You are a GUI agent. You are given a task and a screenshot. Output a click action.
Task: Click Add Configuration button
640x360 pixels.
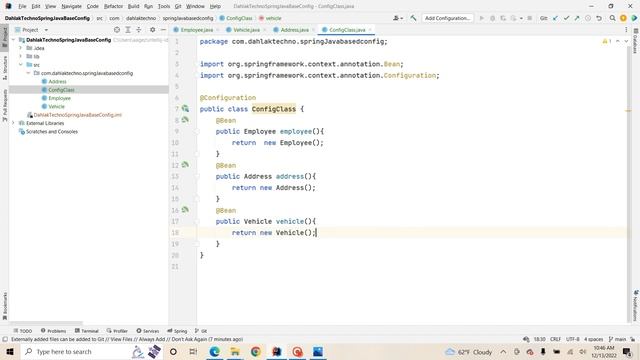point(447,18)
